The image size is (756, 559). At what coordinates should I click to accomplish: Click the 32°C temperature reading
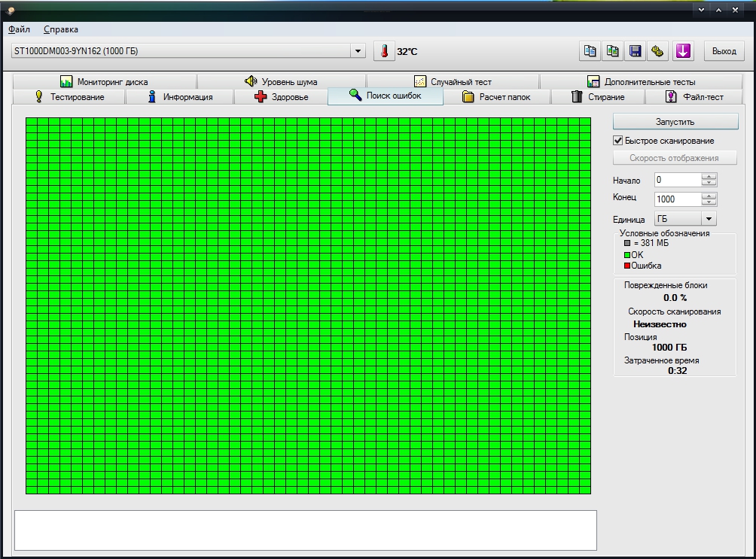pyautogui.click(x=407, y=52)
